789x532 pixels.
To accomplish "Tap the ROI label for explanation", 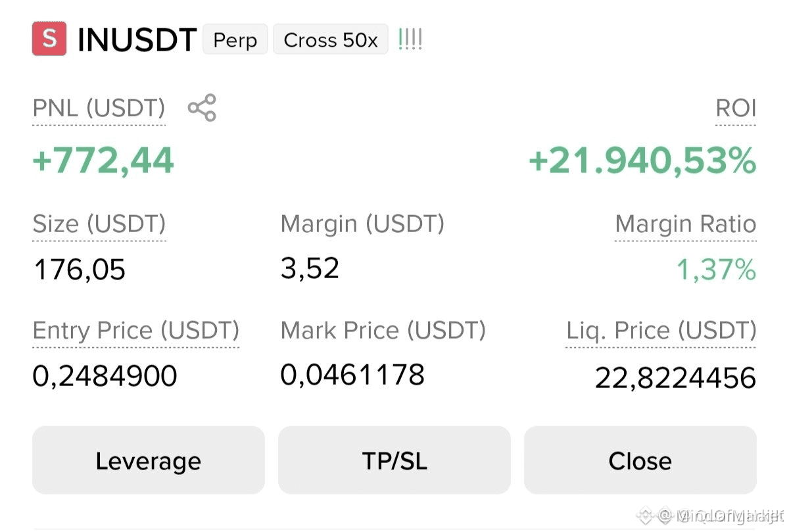I will (736, 108).
